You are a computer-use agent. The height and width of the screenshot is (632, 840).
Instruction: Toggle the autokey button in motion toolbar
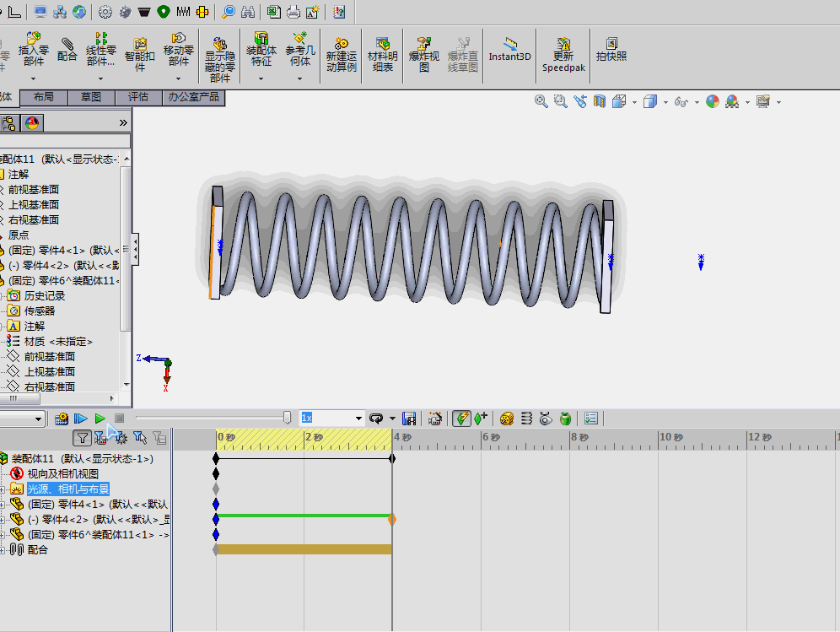(461, 419)
